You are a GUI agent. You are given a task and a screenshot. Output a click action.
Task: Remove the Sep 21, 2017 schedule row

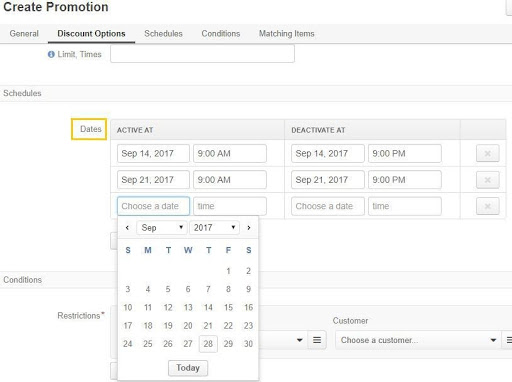point(487,180)
